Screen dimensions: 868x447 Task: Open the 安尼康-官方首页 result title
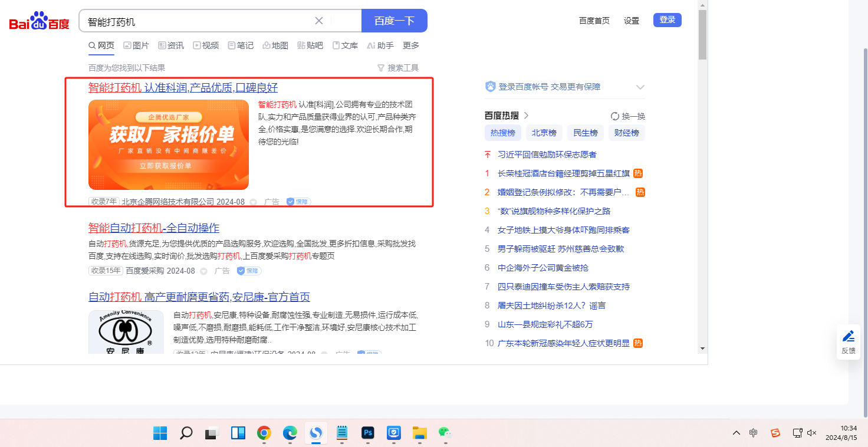coord(199,297)
